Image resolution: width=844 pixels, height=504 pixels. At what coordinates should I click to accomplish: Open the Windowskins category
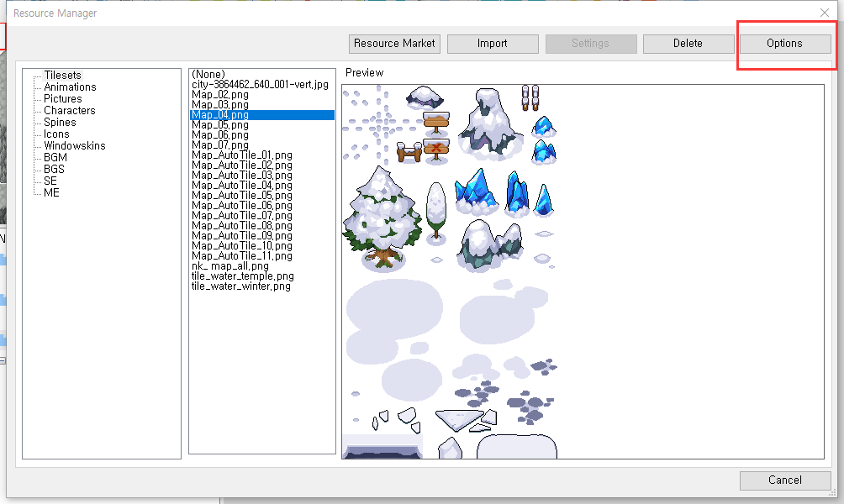(x=75, y=146)
